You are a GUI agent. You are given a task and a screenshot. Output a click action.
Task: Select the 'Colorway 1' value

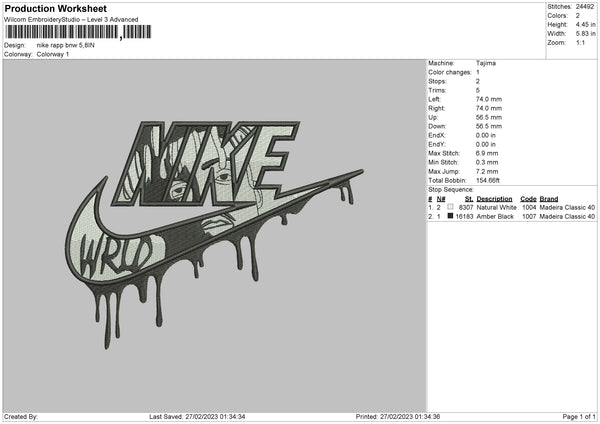click(53, 54)
